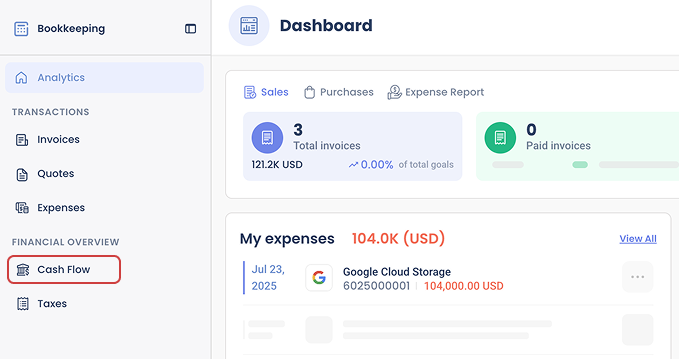Select Cash Flow under Financial Overview

[64, 269]
